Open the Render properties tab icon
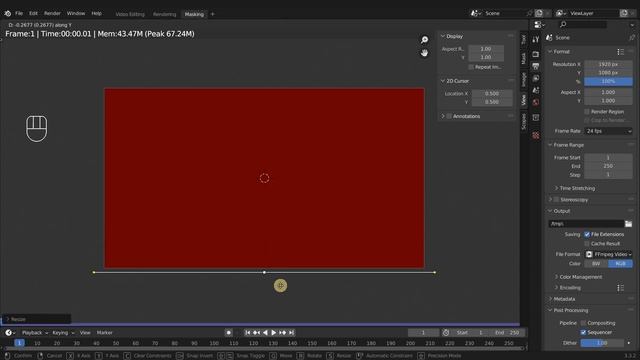Screen dimensions: 640x360 click(x=536, y=54)
